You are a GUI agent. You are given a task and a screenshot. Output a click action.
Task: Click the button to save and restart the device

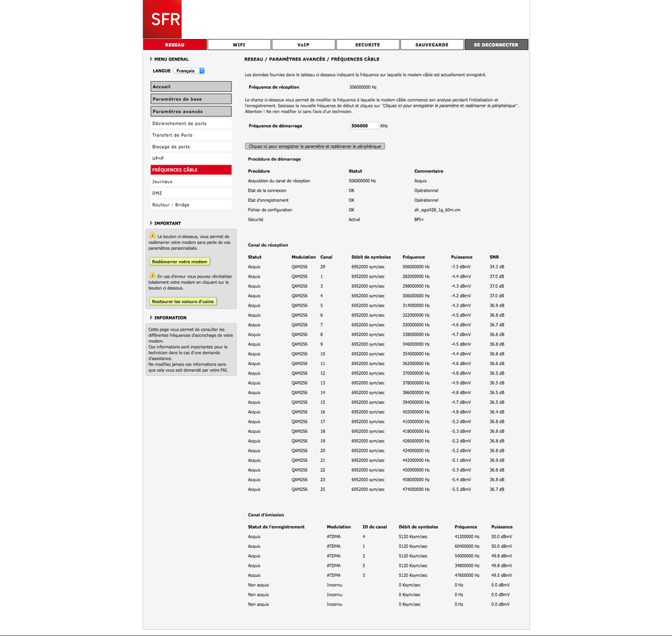(x=314, y=145)
